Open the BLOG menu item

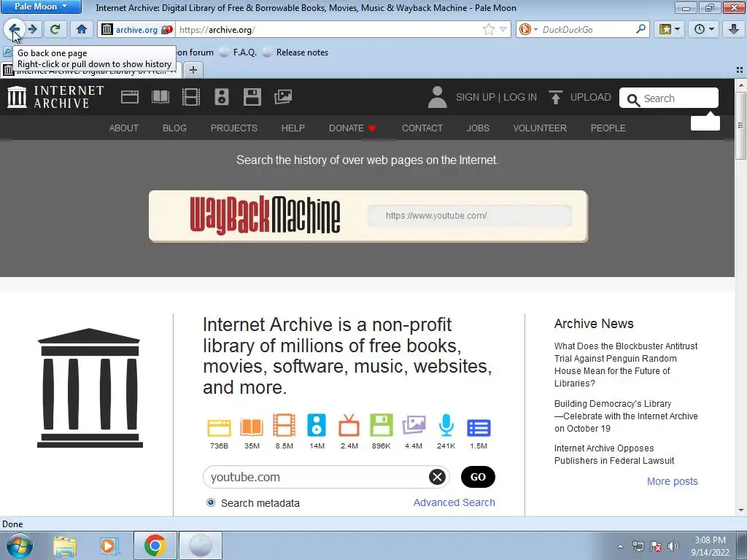[x=174, y=128]
